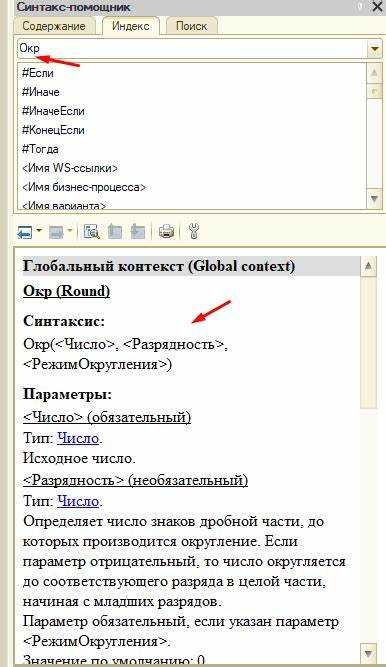Select #Если in the index list

pyautogui.click(x=38, y=73)
